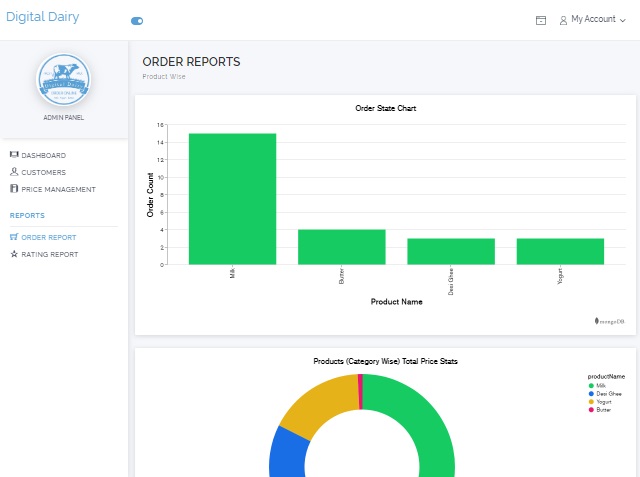Open the DASHBOARD sidebar item
Screen dimensions: 640x477
pos(44,155)
